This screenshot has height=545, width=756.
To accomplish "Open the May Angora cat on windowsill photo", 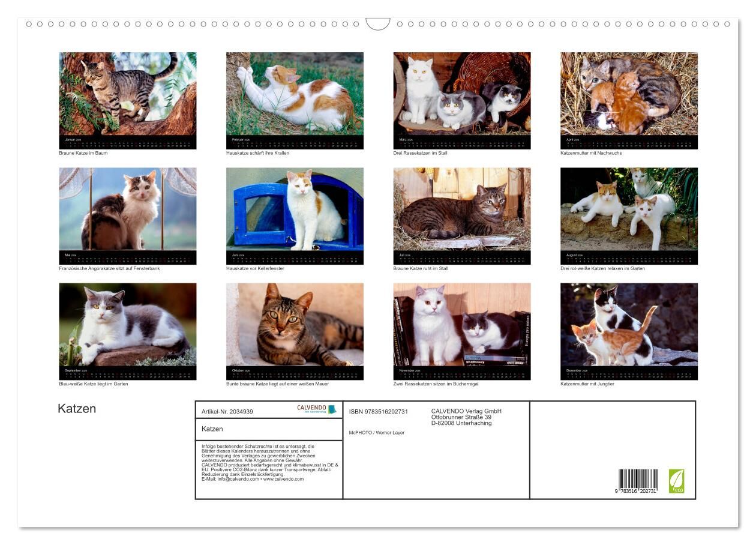I will click(127, 209).
